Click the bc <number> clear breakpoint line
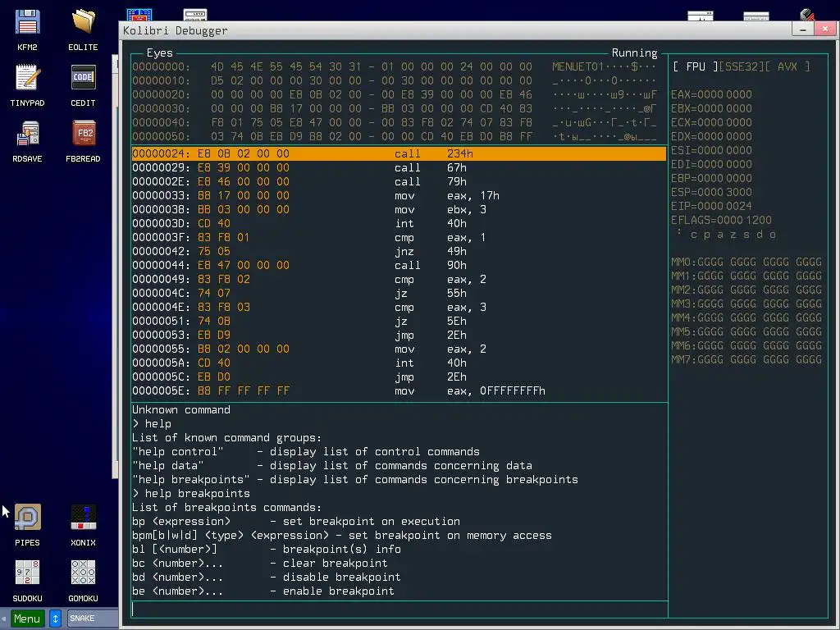The image size is (840, 630). 260,563
